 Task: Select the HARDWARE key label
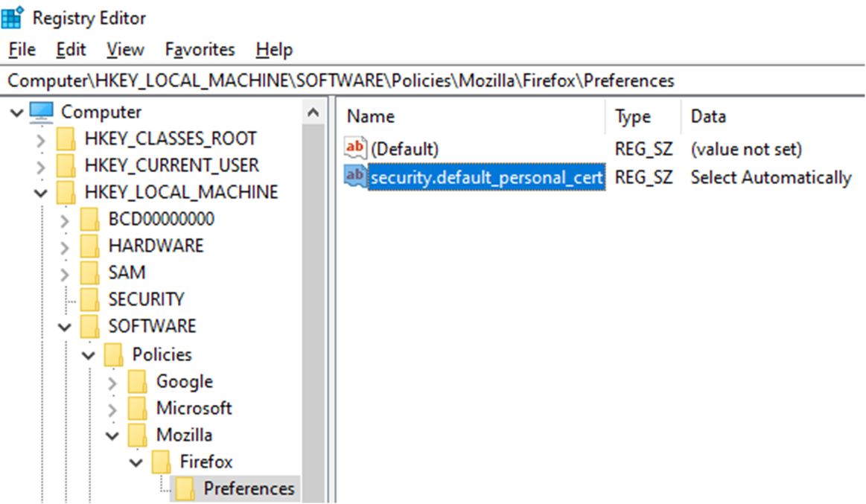tap(156, 246)
